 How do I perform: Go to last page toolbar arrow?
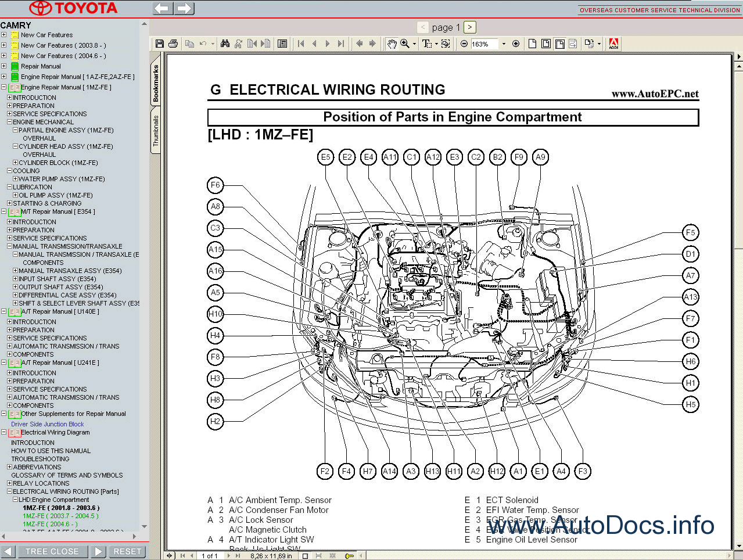[341, 44]
